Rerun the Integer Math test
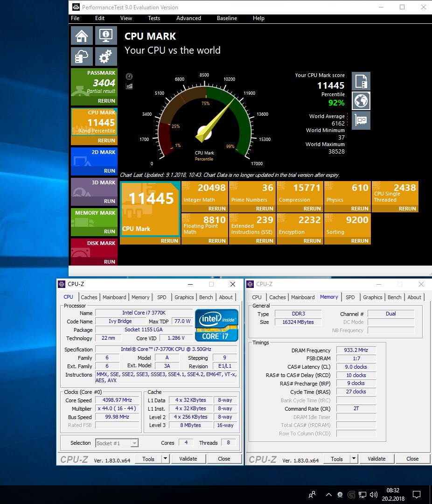 pos(217,209)
